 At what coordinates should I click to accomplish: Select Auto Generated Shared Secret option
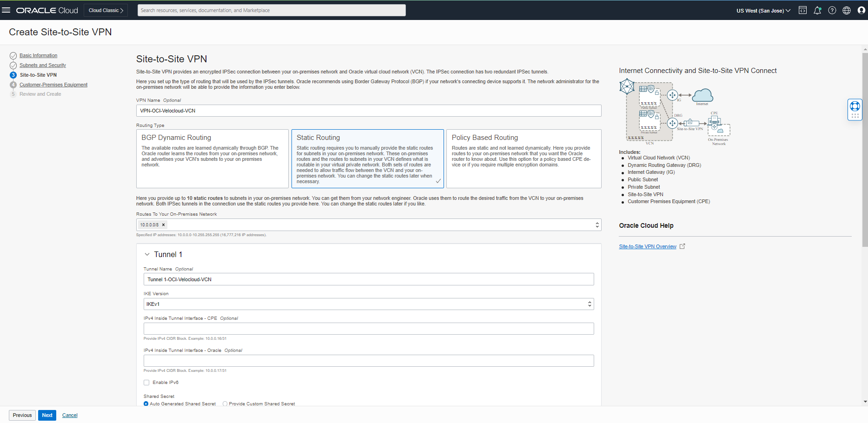146,404
